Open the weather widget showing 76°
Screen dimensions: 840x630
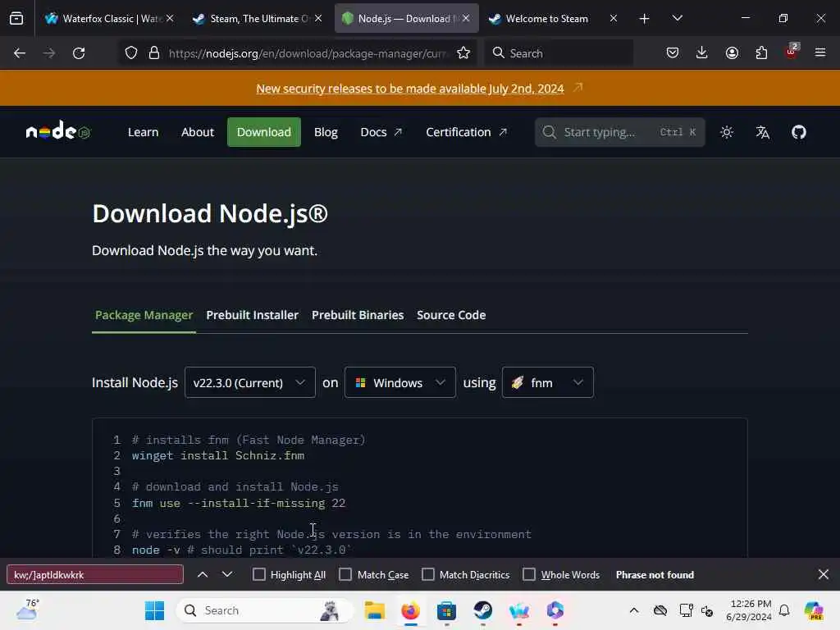[27, 609]
